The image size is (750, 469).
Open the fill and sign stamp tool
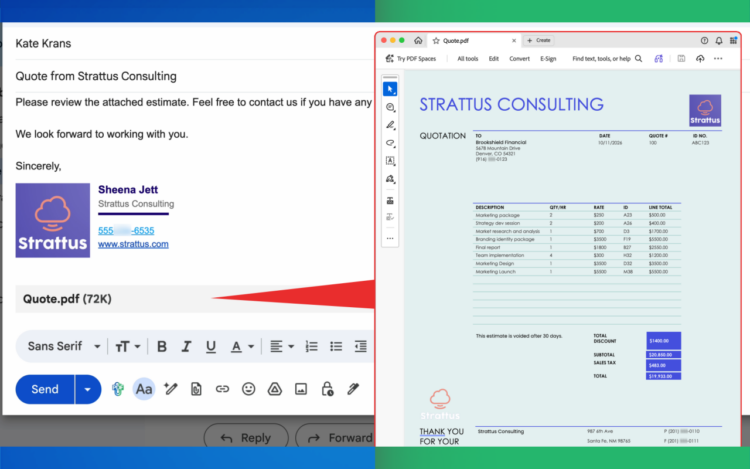(390, 179)
